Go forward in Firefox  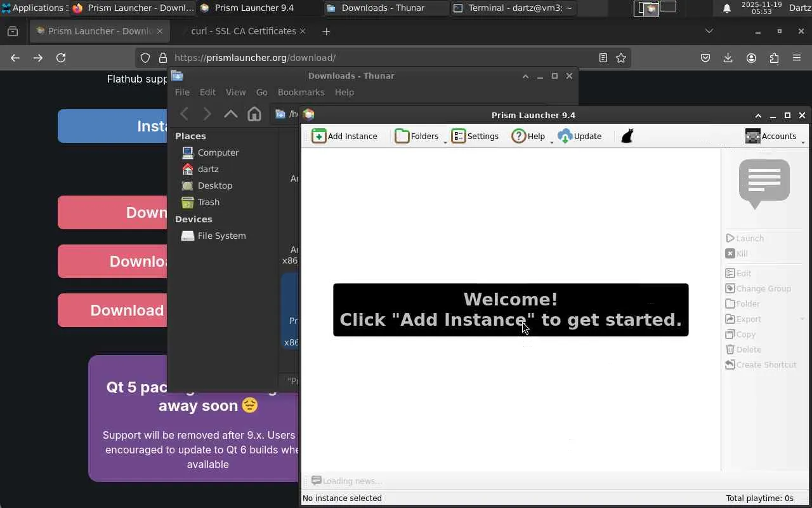click(x=38, y=58)
